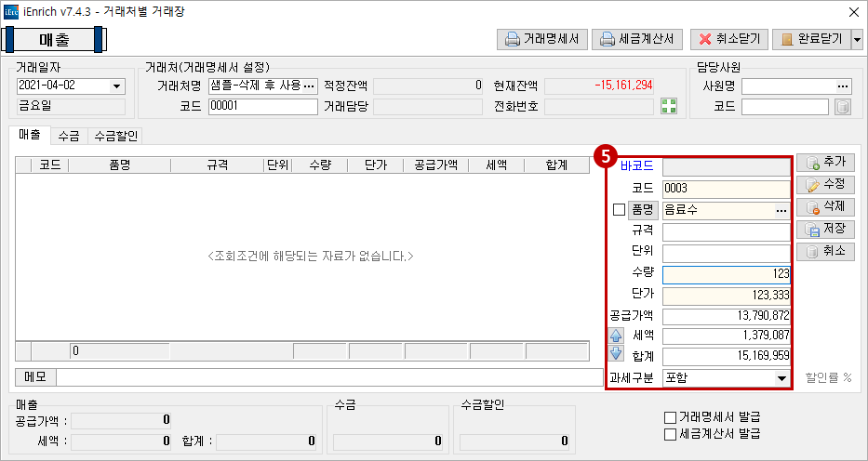Viewport: 868px width, 461px height.
Task: Click the blue 바코드 label
Action: (636, 165)
